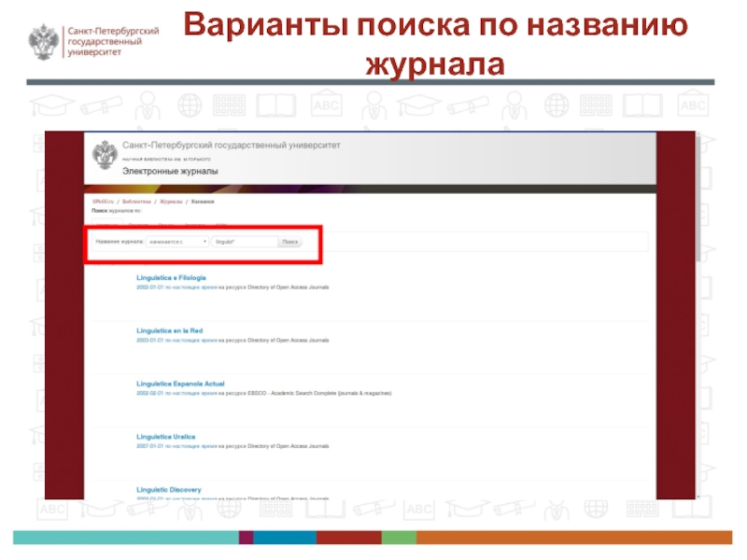
Task: Click the Названия breadcrumb text
Action: point(203,202)
